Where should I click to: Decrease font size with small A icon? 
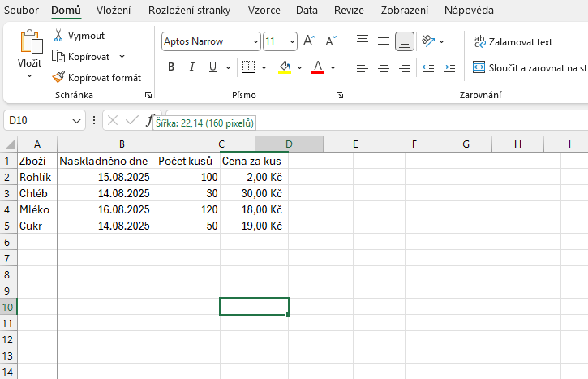pos(331,41)
